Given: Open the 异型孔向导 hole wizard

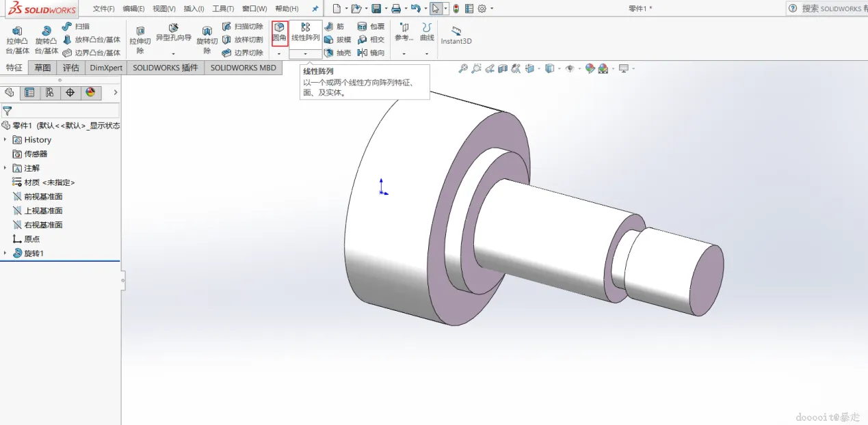Looking at the screenshot, I should (x=173, y=32).
